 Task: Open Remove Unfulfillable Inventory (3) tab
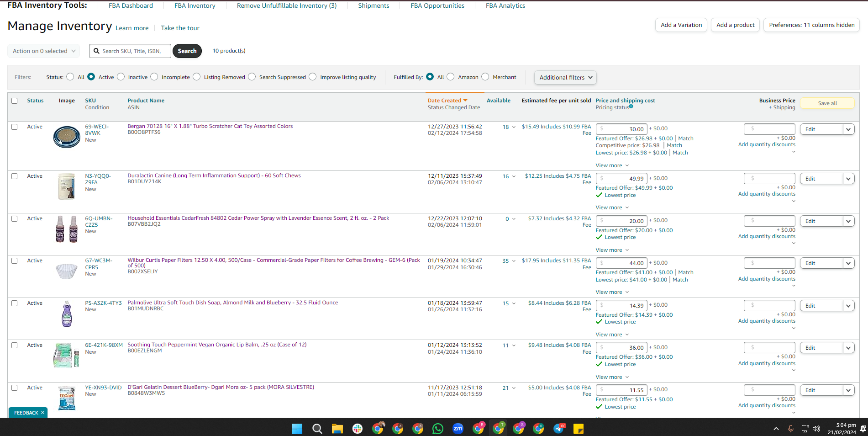[287, 5]
